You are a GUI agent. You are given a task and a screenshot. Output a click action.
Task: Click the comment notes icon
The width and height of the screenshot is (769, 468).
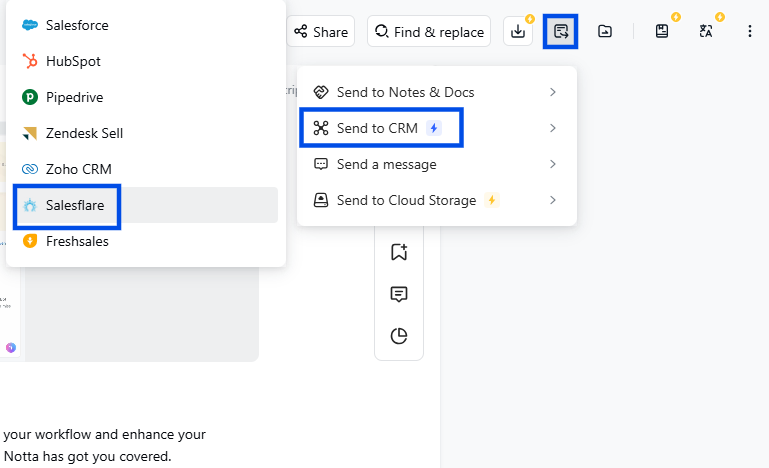(399, 294)
